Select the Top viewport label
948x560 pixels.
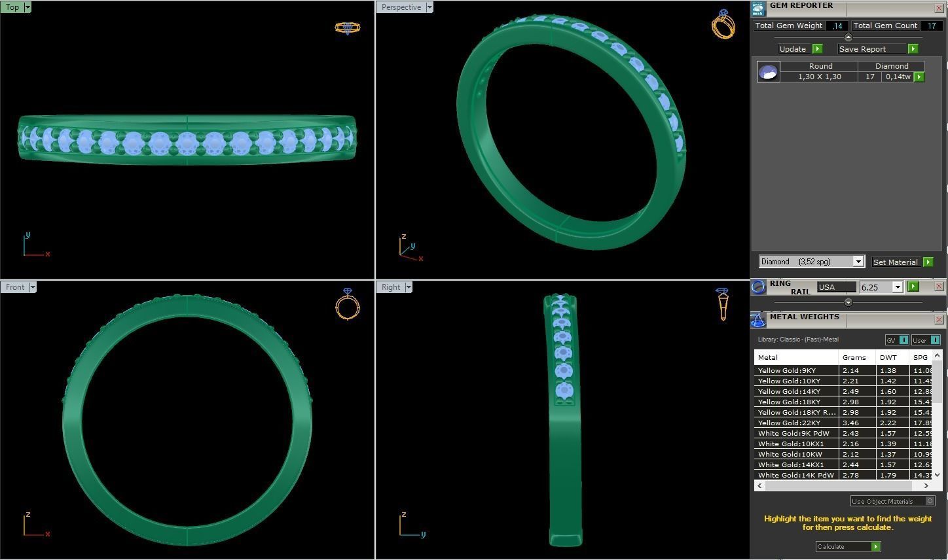point(12,7)
